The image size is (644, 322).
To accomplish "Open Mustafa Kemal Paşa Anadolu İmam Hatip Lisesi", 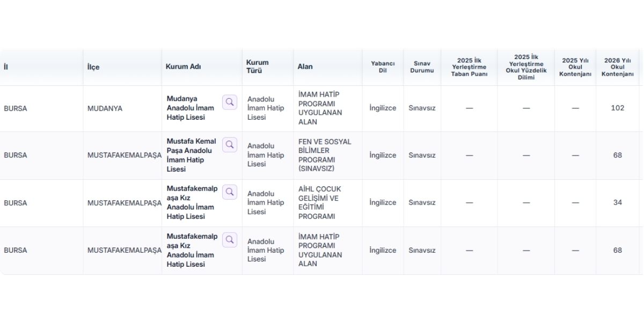I will [x=192, y=155].
